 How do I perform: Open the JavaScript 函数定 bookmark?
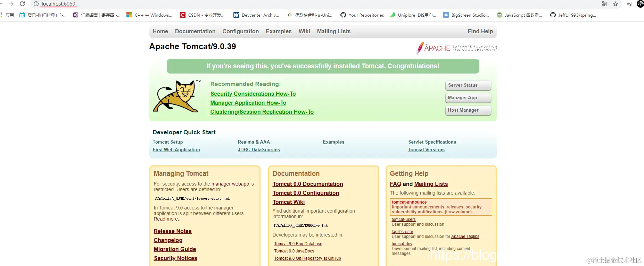[x=519, y=15]
